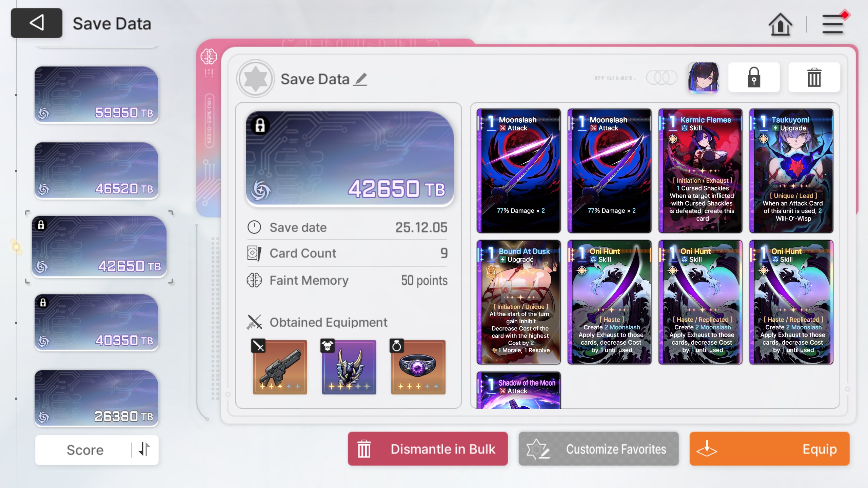Viewport: 868px width, 488px height.
Task: Select the 59950 TB save entry
Action: 96,95
